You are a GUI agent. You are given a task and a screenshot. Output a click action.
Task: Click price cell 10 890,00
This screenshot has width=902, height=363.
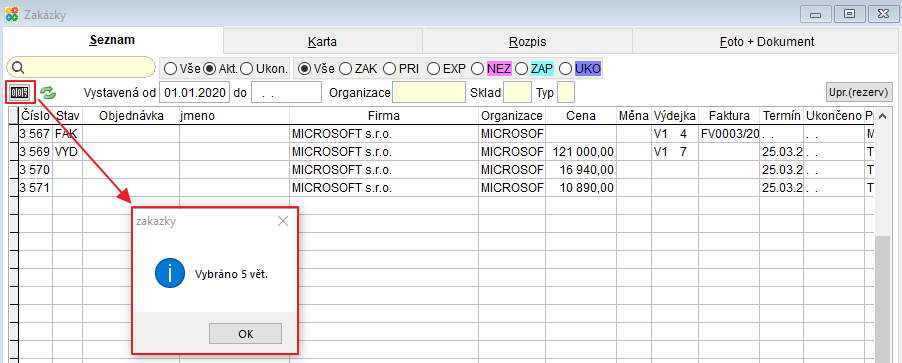(x=580, y=188)
